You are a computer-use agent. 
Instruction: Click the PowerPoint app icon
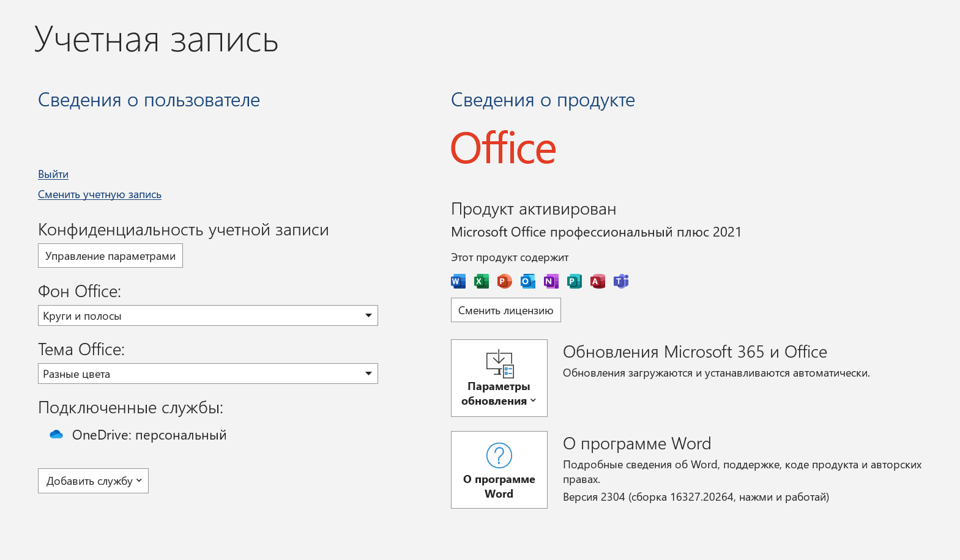[x=504, y=281]
